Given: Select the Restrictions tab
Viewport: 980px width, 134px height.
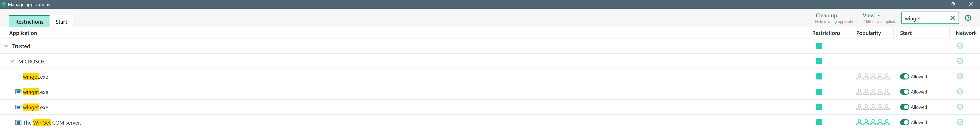Looking at the screenshot, I should pos(29,22).
